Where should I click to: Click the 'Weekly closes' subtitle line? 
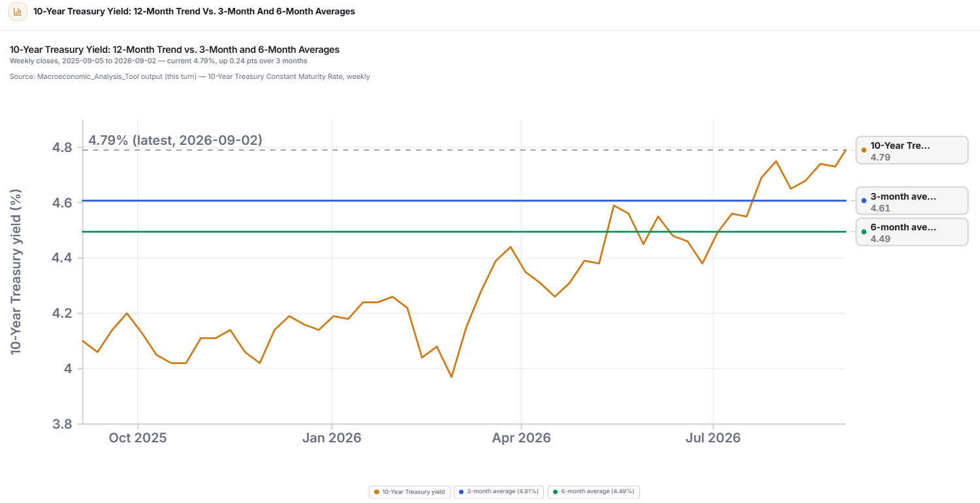pos(159,61)
